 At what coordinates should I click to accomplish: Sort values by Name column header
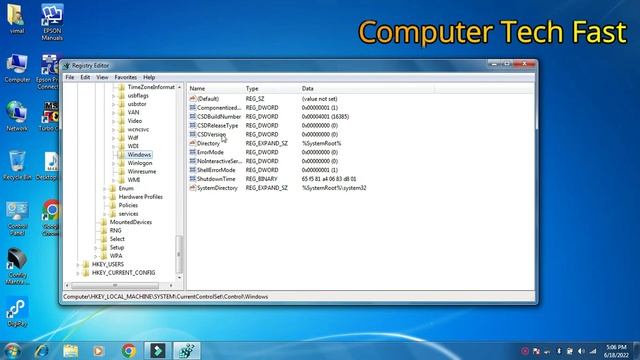pyautogui.click(x=215, y=89)
